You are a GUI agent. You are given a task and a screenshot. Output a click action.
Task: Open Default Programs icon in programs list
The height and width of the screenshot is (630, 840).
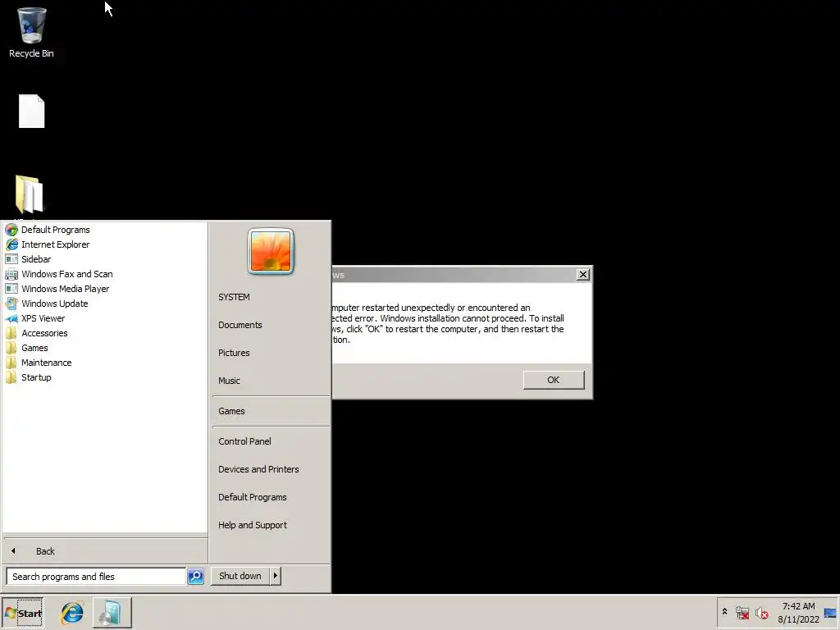(x=11, y=230)
